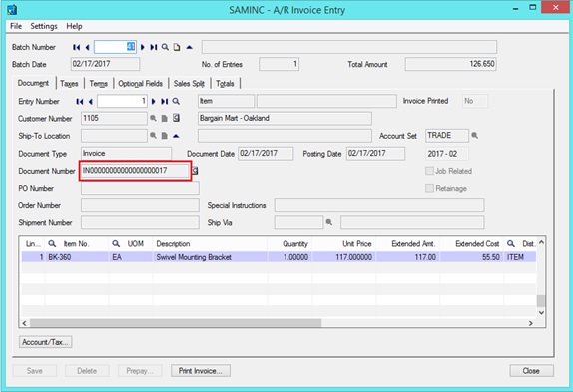Select Swivel Mounting Bracket description cell

point(210,257)
